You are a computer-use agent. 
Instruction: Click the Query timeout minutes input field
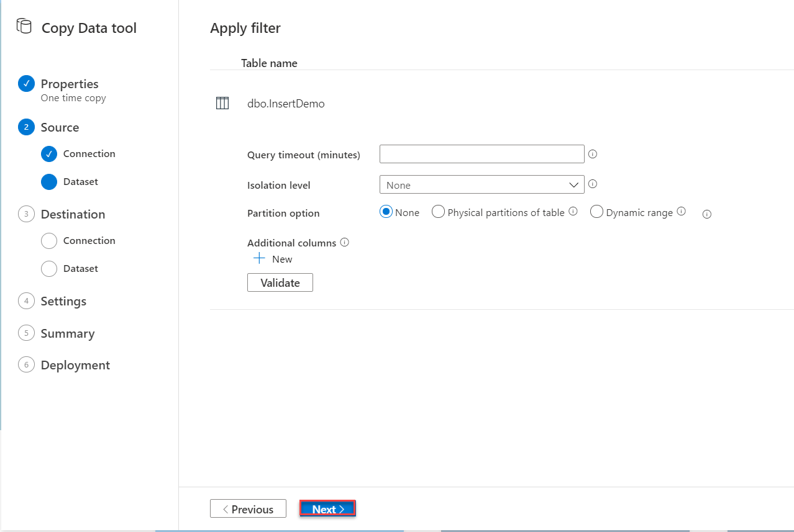tap(481, 154)
